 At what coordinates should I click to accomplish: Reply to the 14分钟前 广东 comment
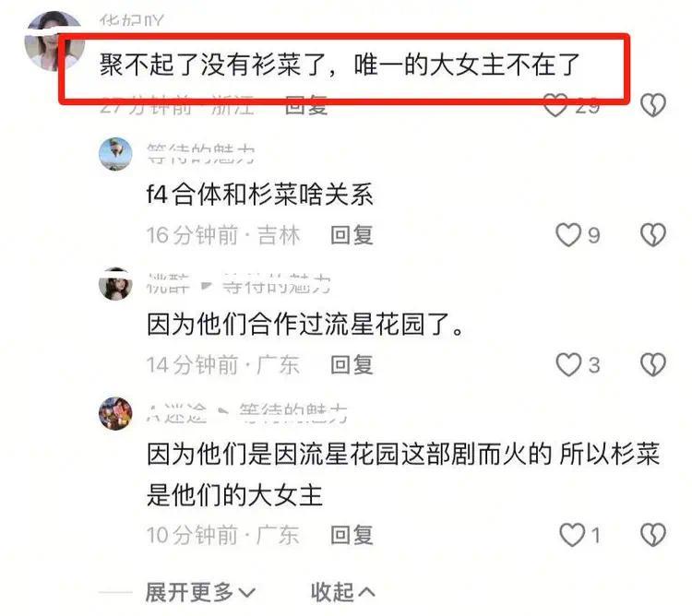click(x=352, y=364)
